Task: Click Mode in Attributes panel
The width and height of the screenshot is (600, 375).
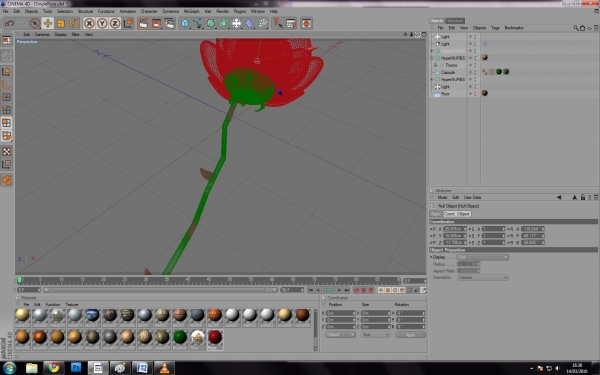Action: [442, 197]
